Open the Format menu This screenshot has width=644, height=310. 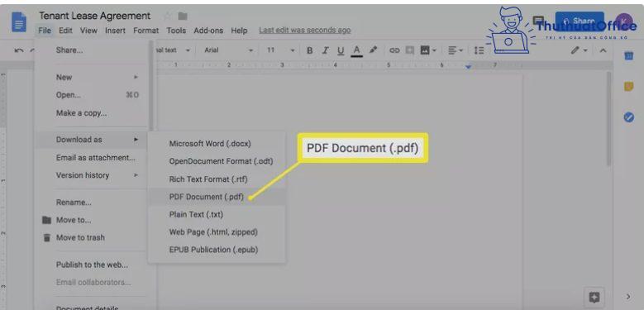(145, 31)
